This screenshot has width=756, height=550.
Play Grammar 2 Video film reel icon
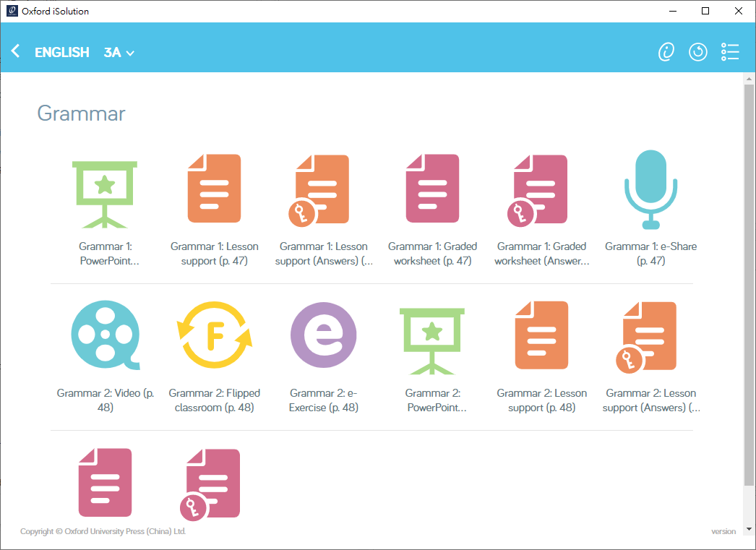[x=106, y=335]
